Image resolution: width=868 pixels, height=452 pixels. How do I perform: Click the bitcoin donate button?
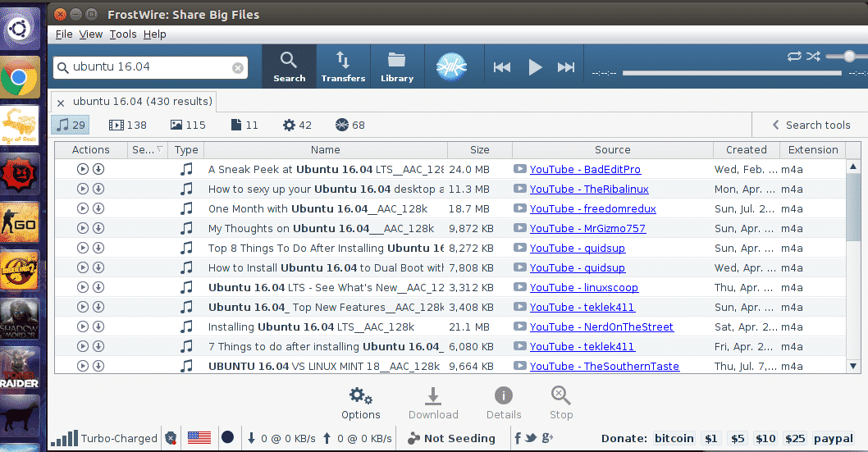click(674, 438)
